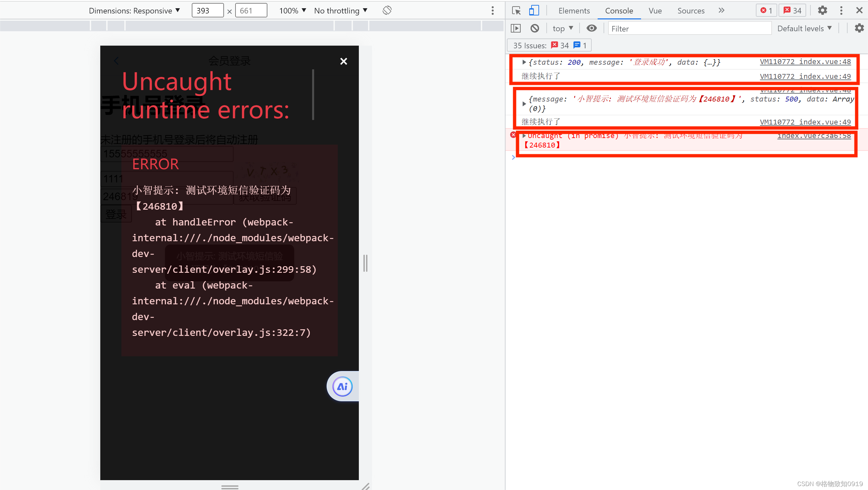
Task: Click the 34 issues badge button
Action: click(792, 11)
